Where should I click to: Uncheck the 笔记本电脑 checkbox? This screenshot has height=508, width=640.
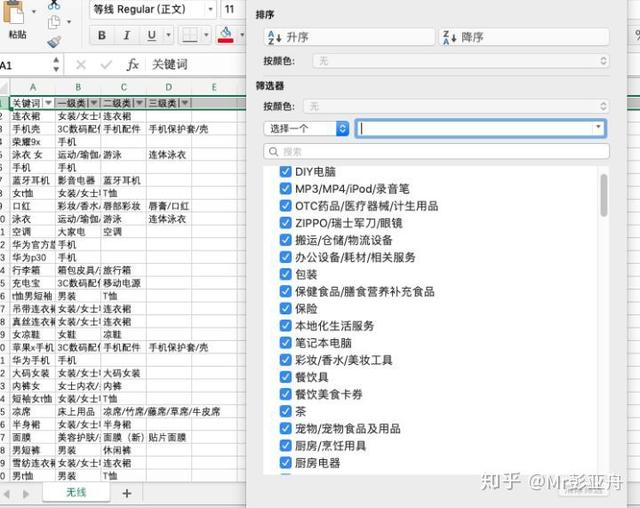[285, 343]
